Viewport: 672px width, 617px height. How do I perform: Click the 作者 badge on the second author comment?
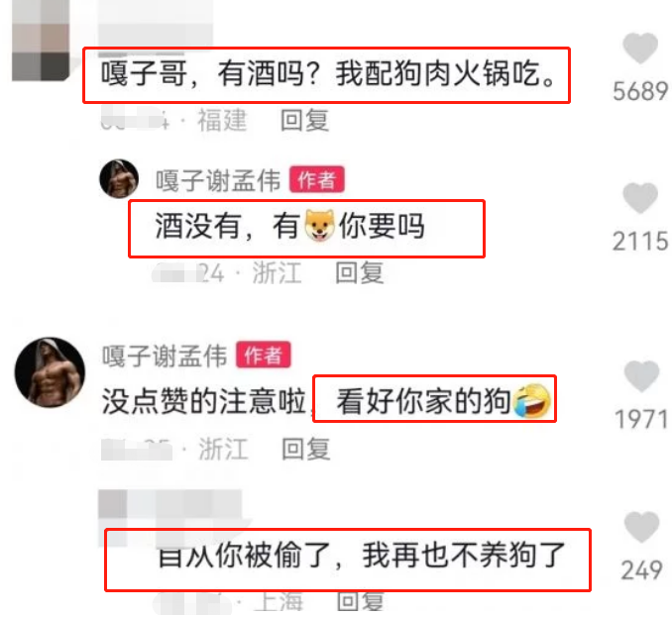pyautogui.click(x=263, y=355)
